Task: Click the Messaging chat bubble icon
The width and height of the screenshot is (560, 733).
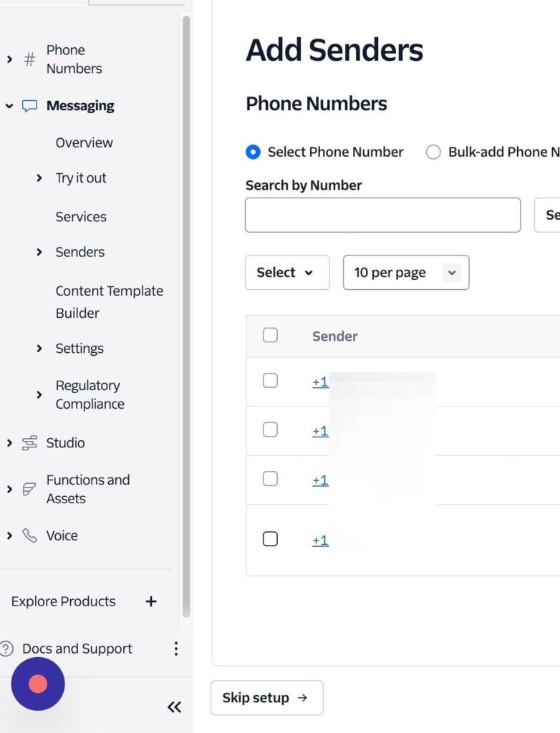Action: (29, 106)
